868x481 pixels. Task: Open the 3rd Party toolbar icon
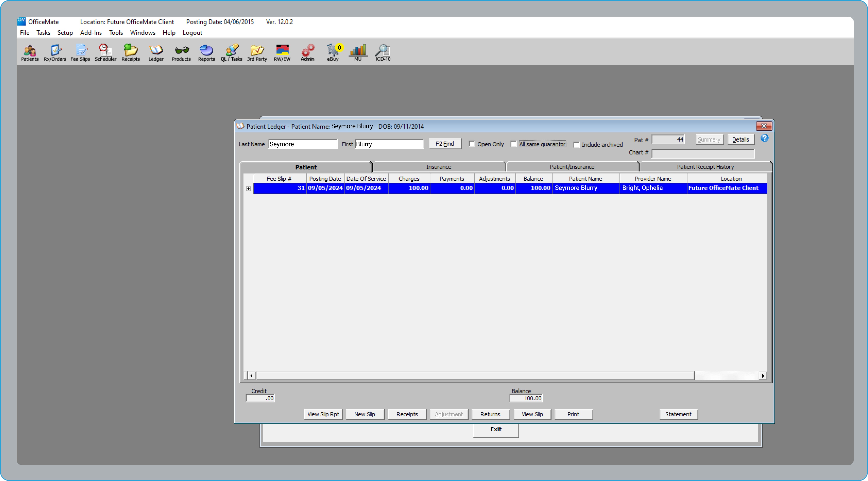pos(257,53)
